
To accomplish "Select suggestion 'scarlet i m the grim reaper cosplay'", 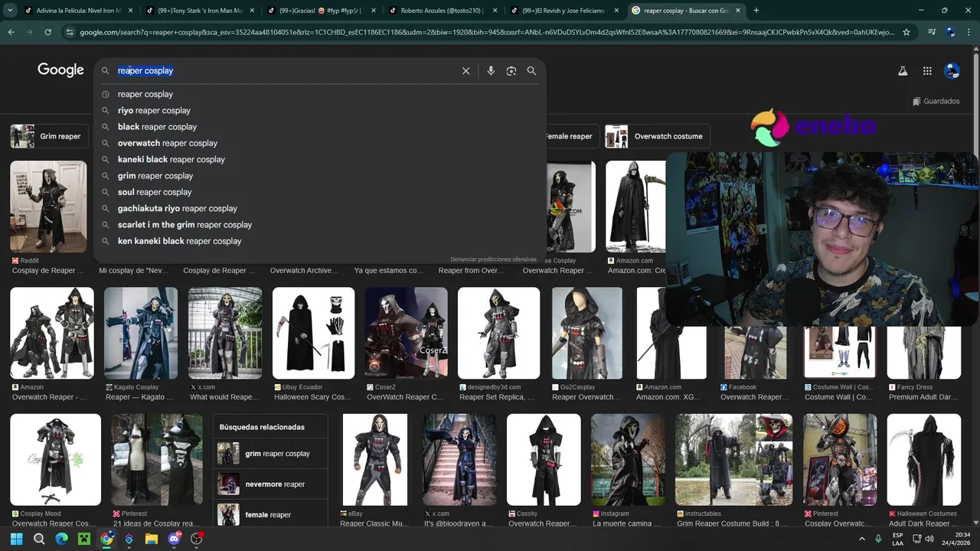I will tap(319, 225).
